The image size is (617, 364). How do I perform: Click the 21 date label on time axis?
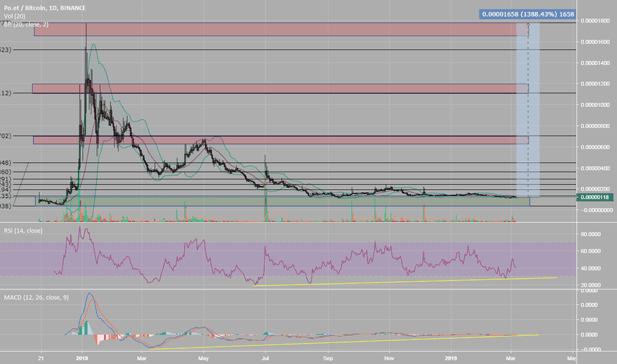point(40,358)
